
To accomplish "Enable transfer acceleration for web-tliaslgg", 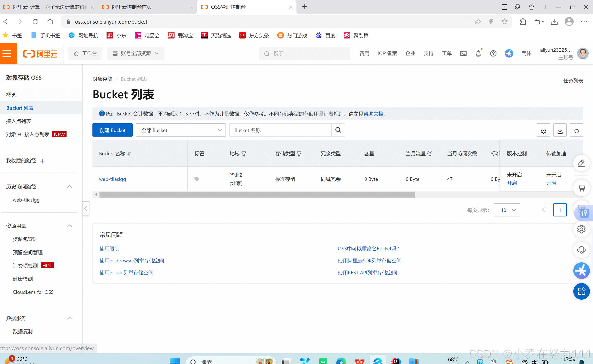I will (x=551, y=183).
